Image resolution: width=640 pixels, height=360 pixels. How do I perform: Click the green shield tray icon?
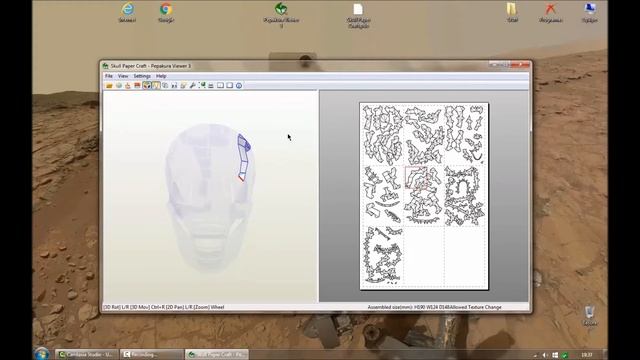coord(565,355)
